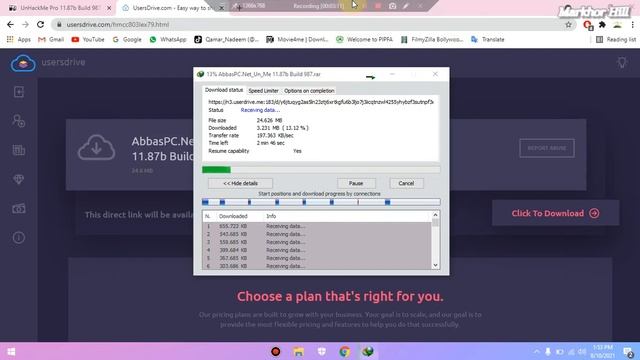
Task: Open Welcome to PIPFA bookmark
Action: pos(364,40)
